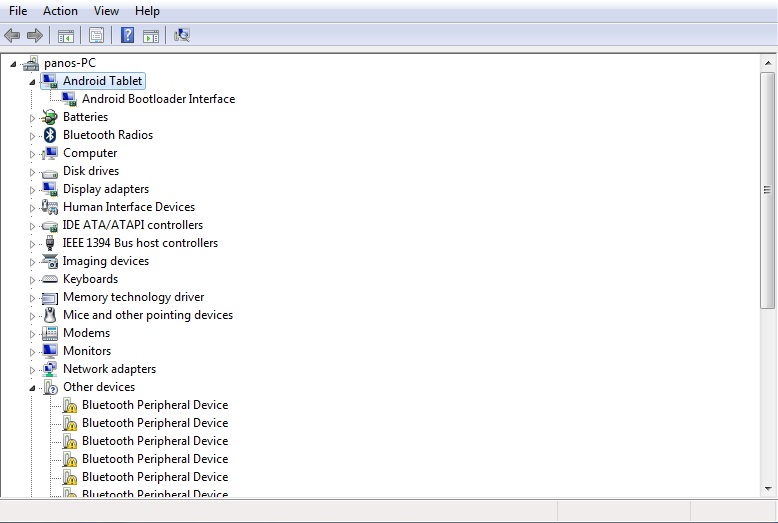Collapse the Android Tablet node

pyautogui.click(x=32, y=81)
